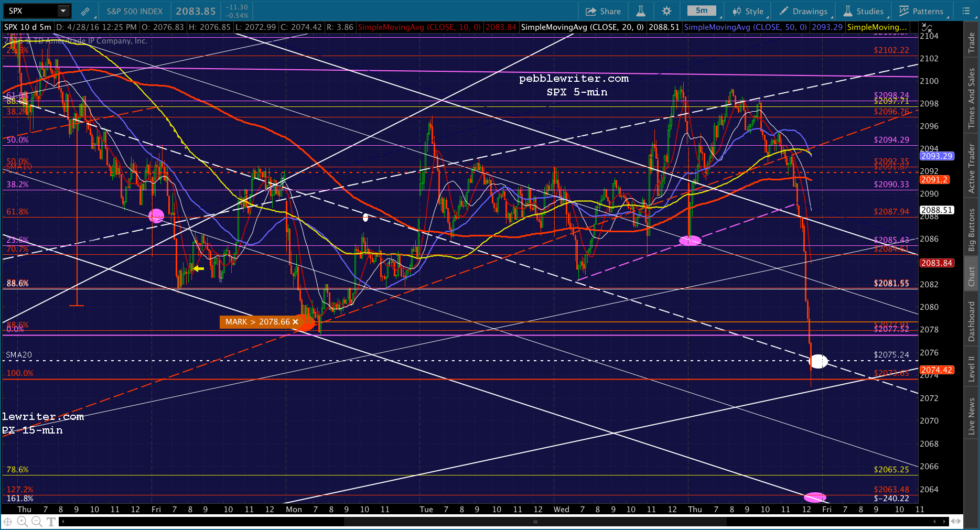Expand the SPX symbol dropdown arrow
Image resolution: width=980 pixels, height=530 pixels.
coord(63,11)
